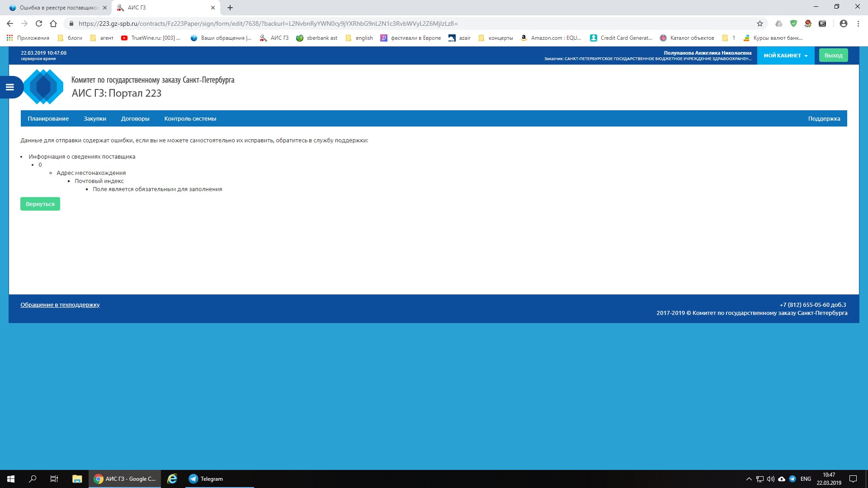
Task: Click the green Вернуться button
Action: (x=40, y=204)
